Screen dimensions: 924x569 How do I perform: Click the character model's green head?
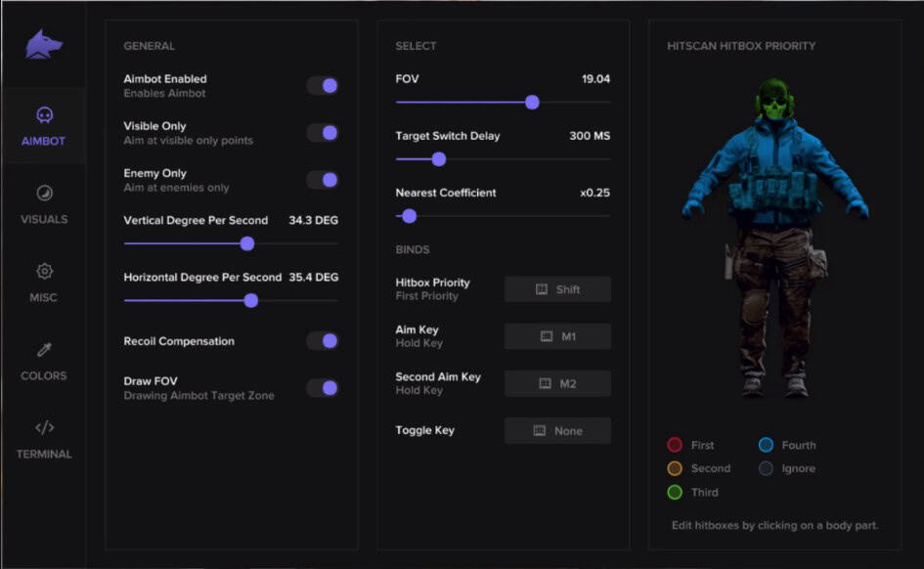(774, 101)
